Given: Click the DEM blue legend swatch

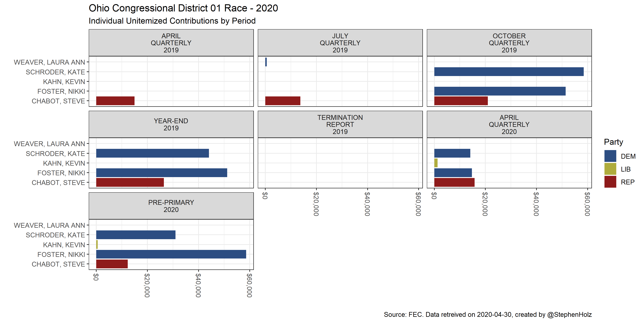Looking at the screenshot, I should (610, 156).
